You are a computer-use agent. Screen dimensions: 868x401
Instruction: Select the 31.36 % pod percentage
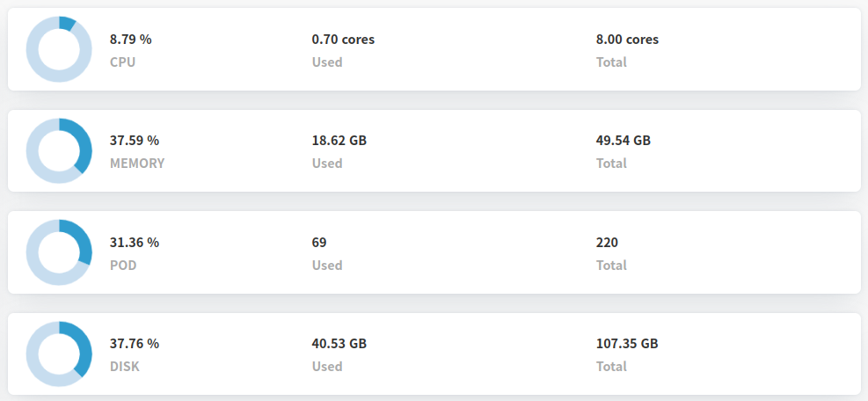tap(135, 243)
